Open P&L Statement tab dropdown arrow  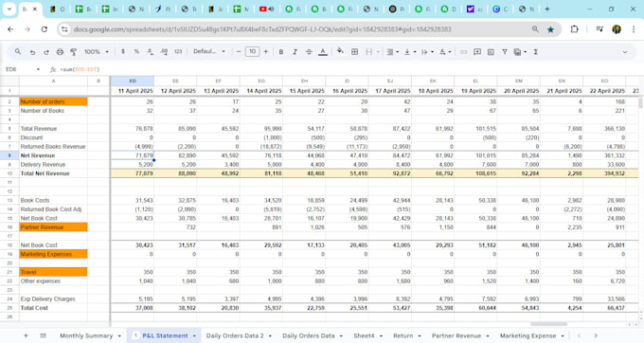pos(194,336)
